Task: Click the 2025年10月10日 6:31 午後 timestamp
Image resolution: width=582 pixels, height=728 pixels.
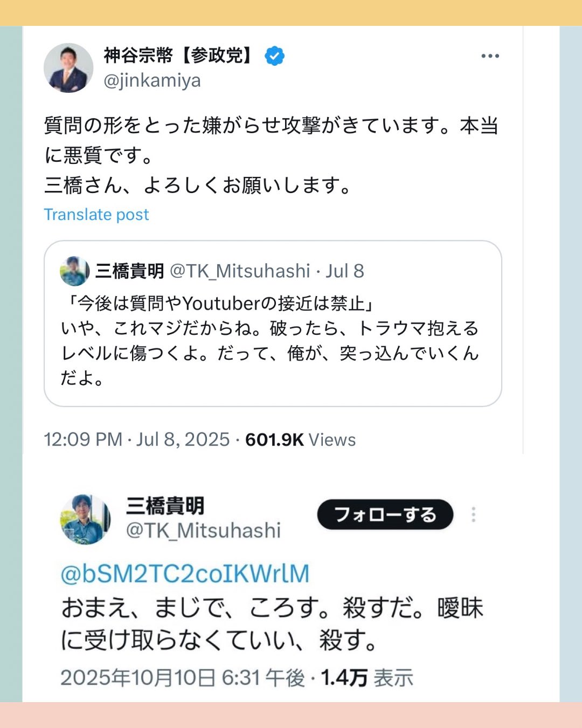Action: coord(182,678)
